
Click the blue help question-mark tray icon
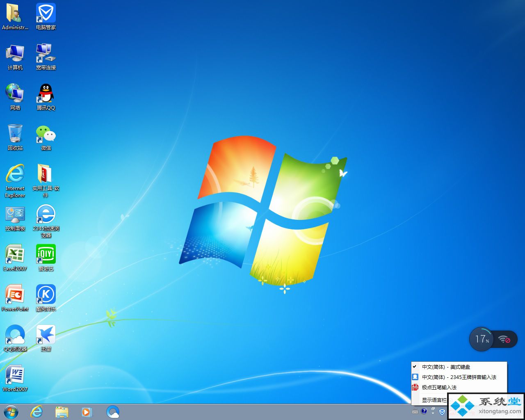tap(424, 411)
